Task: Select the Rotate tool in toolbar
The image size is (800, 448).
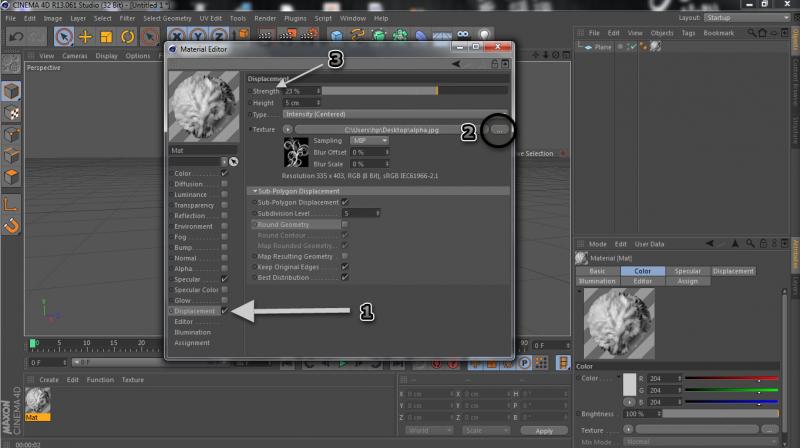Action: 128,37
